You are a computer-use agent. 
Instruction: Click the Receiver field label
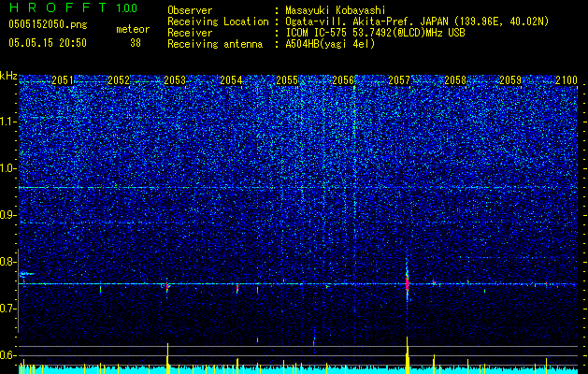point(190,33)
